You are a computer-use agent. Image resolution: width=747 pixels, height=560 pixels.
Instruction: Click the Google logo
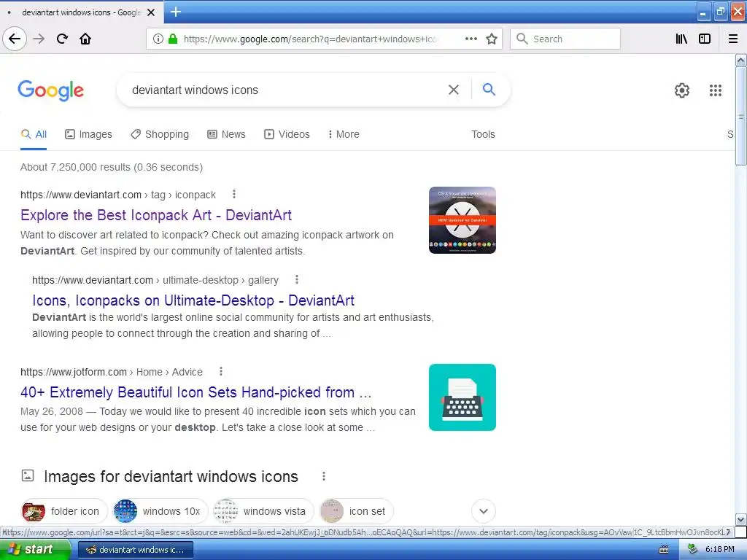51,90
